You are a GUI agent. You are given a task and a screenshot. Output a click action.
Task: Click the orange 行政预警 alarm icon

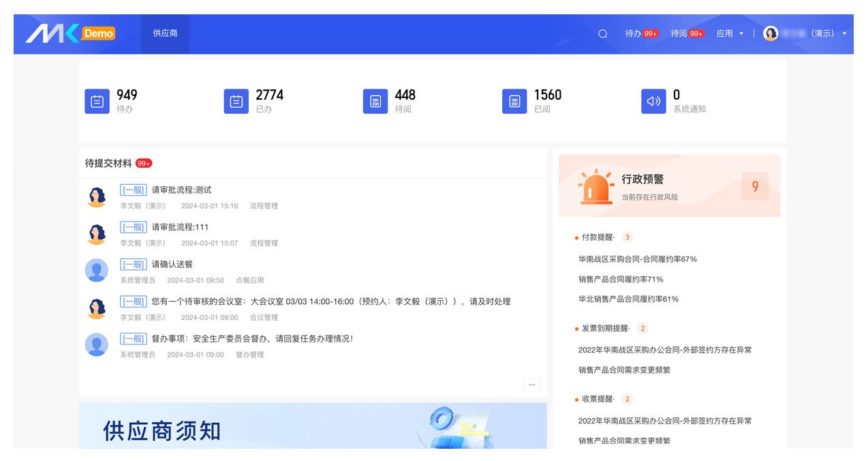(x=595, y=187)
